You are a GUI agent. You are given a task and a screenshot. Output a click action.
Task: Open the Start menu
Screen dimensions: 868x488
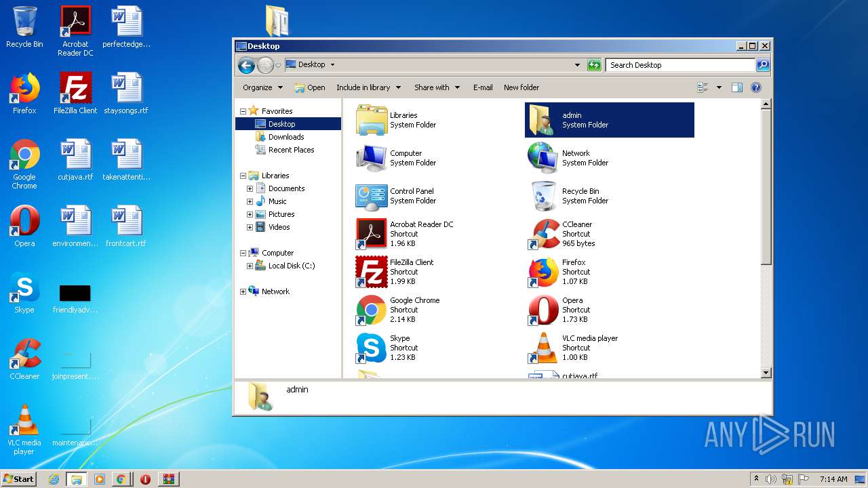click(x=19, y=479)
